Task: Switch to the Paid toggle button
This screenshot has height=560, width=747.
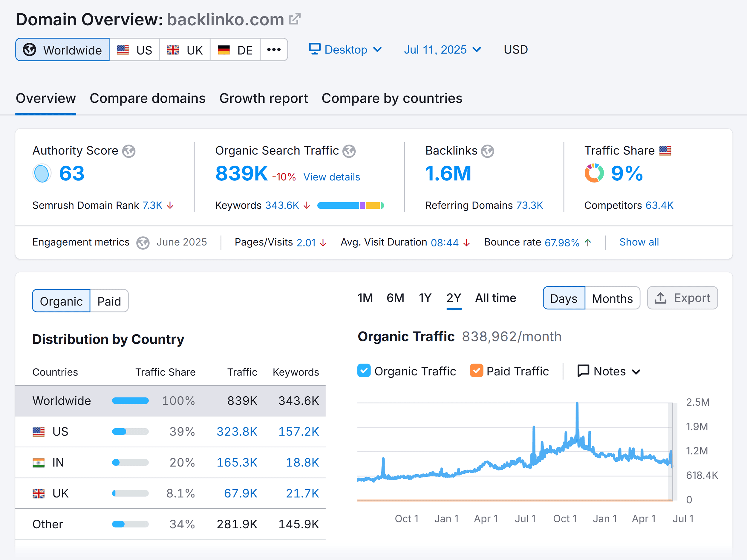Action: point(109,301)
